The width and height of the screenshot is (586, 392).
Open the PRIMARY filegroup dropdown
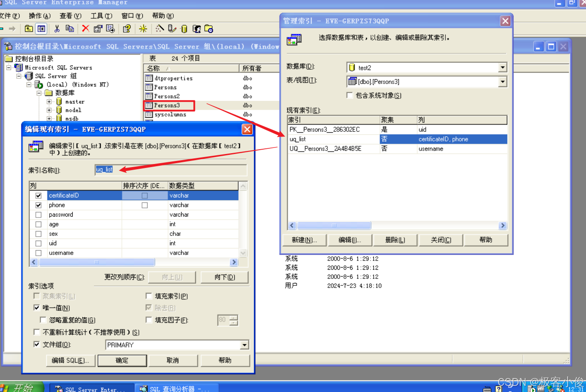point(244,345)
